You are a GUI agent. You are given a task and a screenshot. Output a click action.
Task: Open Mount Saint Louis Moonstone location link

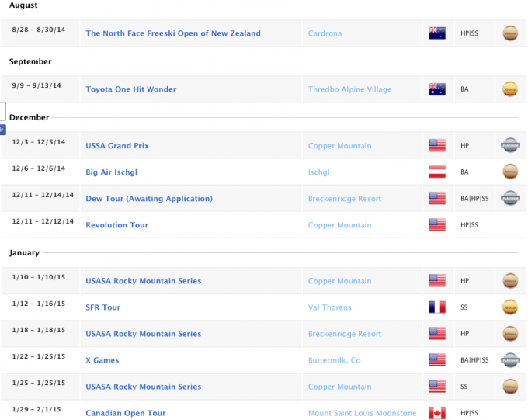(x=362, y=413)
